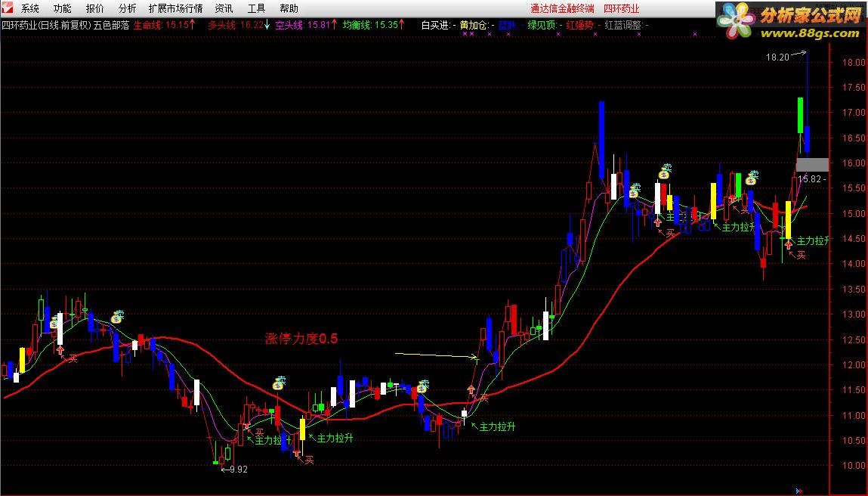Click the red 四环药业 label in title bar

621,8
